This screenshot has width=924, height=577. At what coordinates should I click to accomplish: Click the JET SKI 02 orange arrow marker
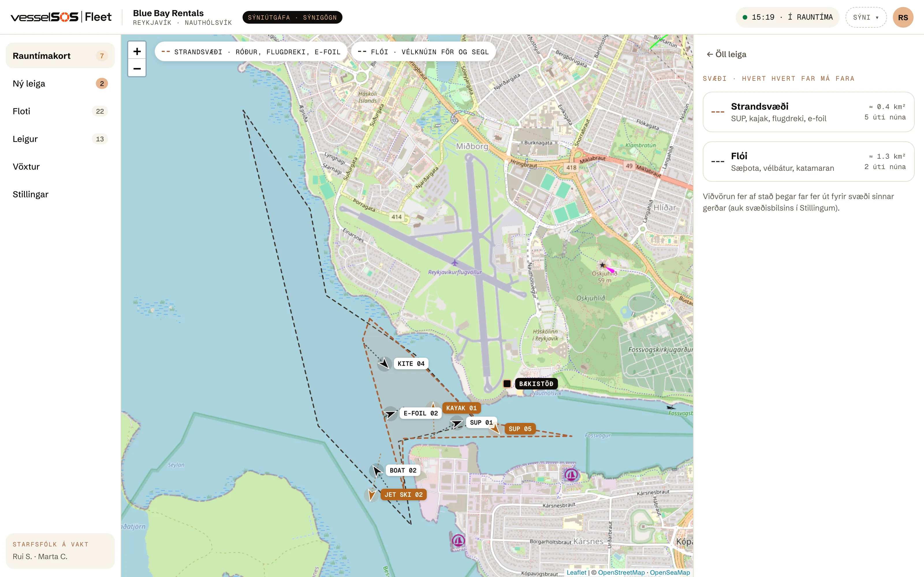tap(371, 494)
